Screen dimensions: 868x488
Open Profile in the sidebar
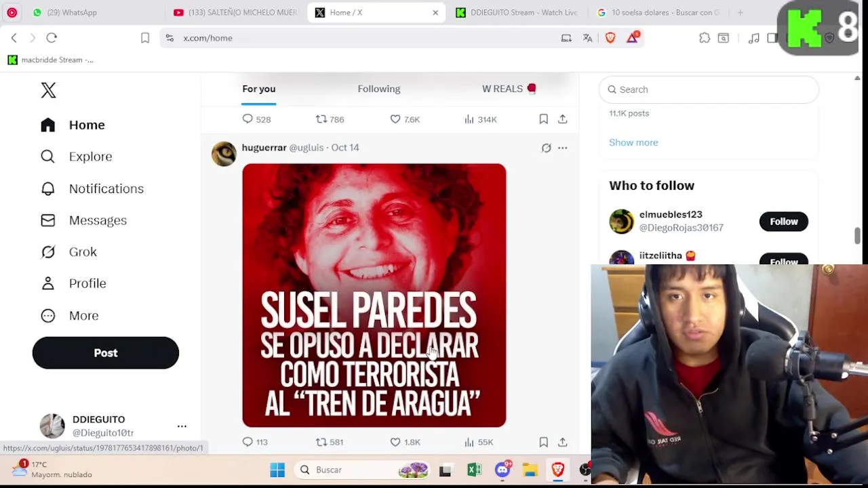73,283
